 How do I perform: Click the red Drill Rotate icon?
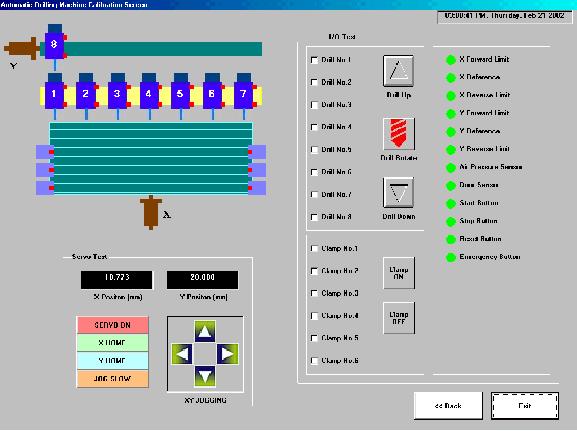398,134
